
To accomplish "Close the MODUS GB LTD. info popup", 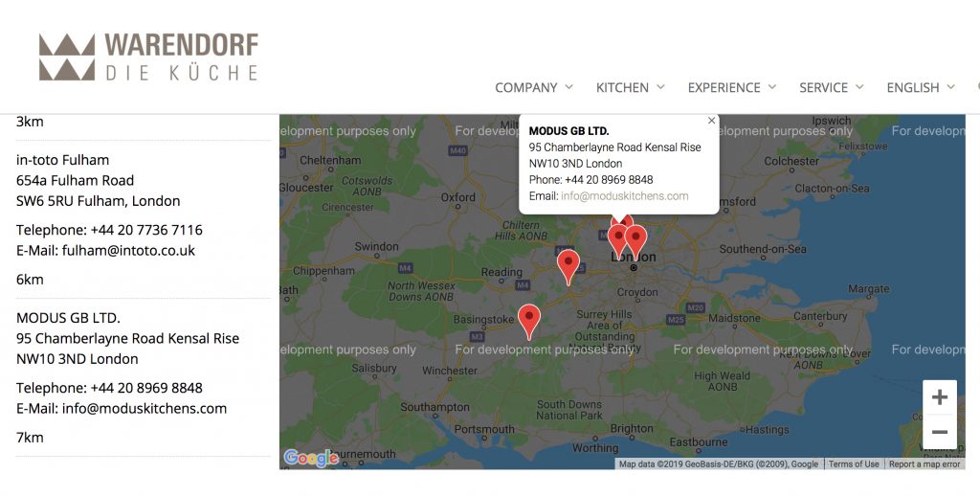I will coord(711,121).
